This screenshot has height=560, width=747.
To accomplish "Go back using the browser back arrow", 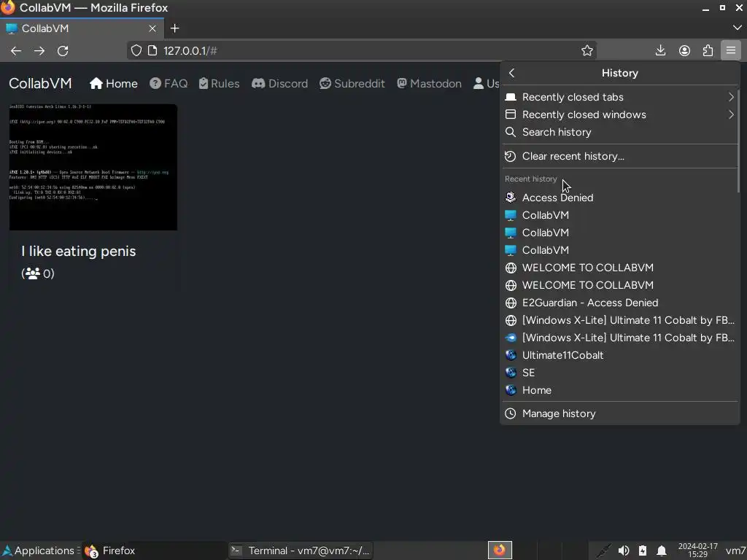I will 16,51.
